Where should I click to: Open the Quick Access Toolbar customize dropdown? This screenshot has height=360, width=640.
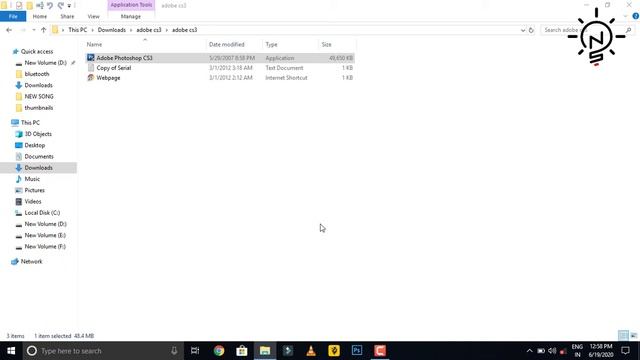(x=69, y=6)
